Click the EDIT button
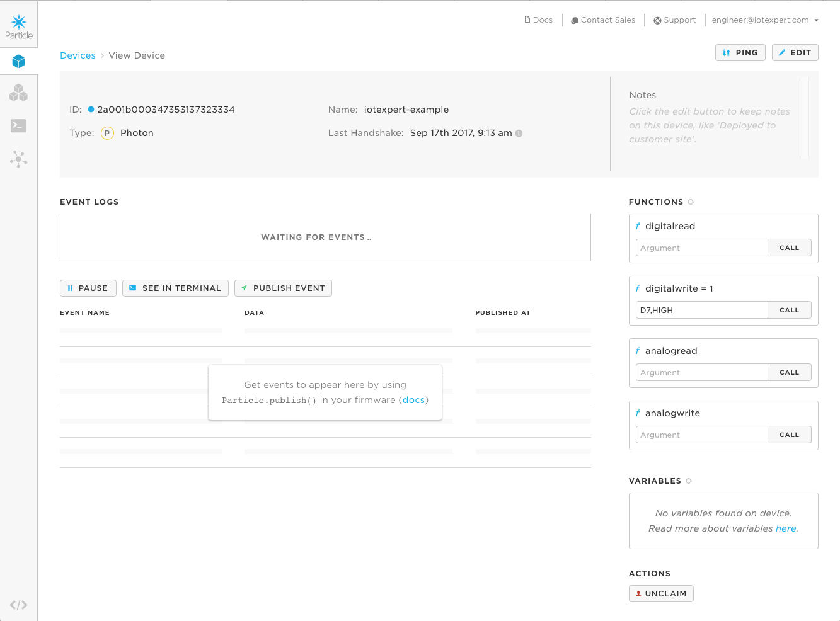The height and width of the screenshot is (621, 840). [795, 53]
